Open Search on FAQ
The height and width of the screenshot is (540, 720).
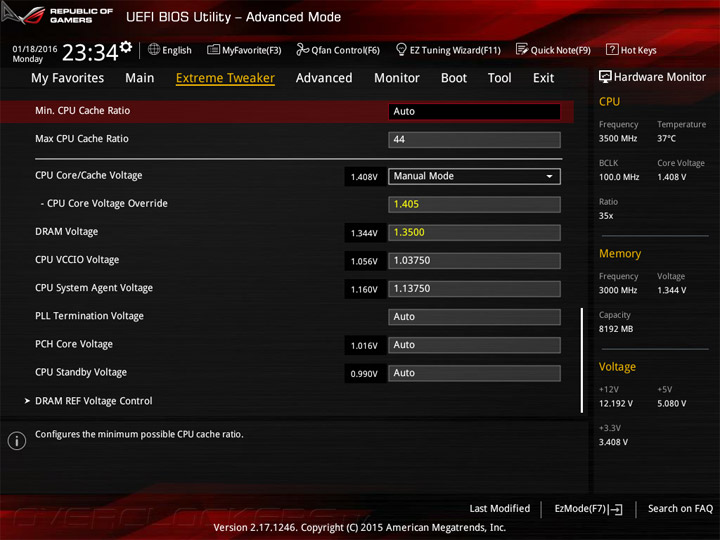680,509
